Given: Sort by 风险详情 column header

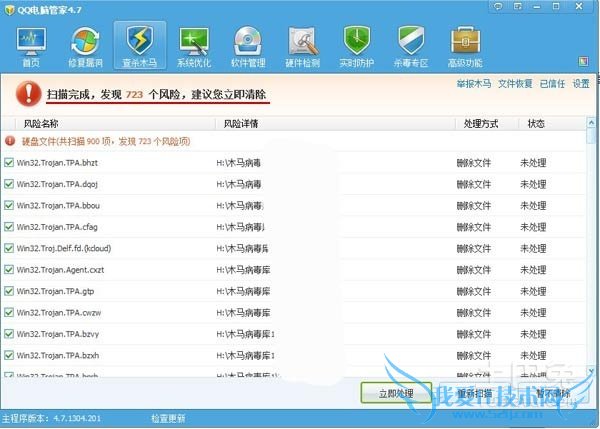Looking at the screenshot, I should (x=241, y=124).
